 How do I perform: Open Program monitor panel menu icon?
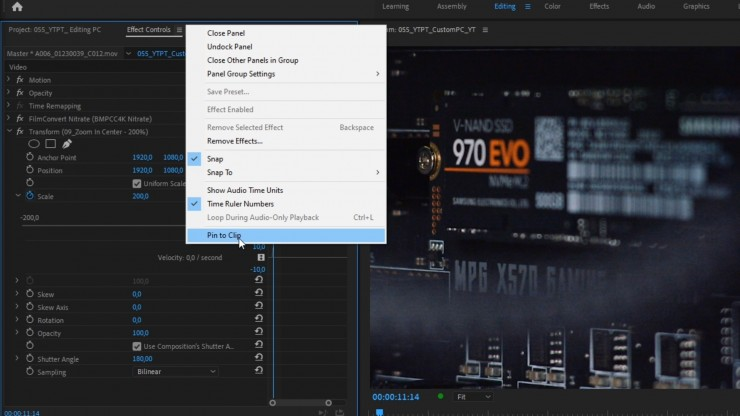point(485,30)
